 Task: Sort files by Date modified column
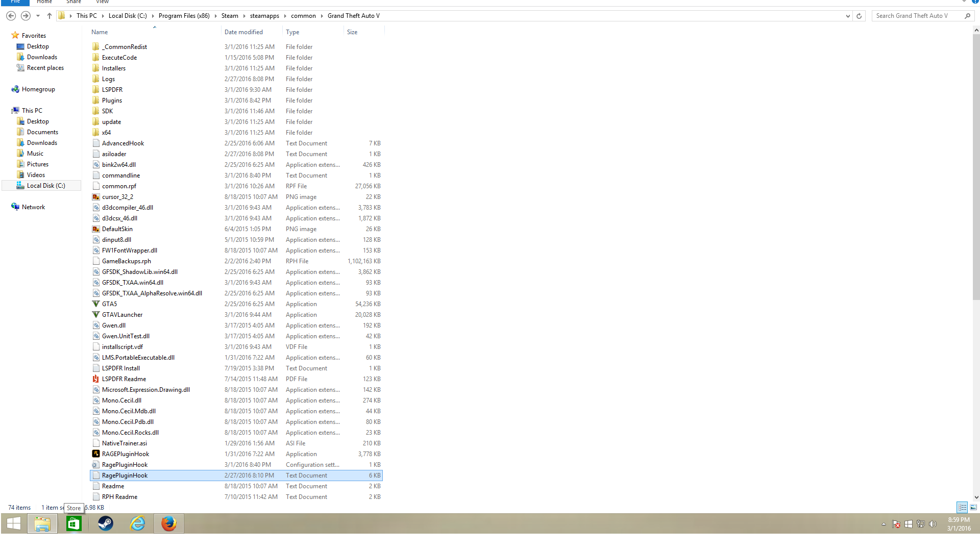click(243, 32)
